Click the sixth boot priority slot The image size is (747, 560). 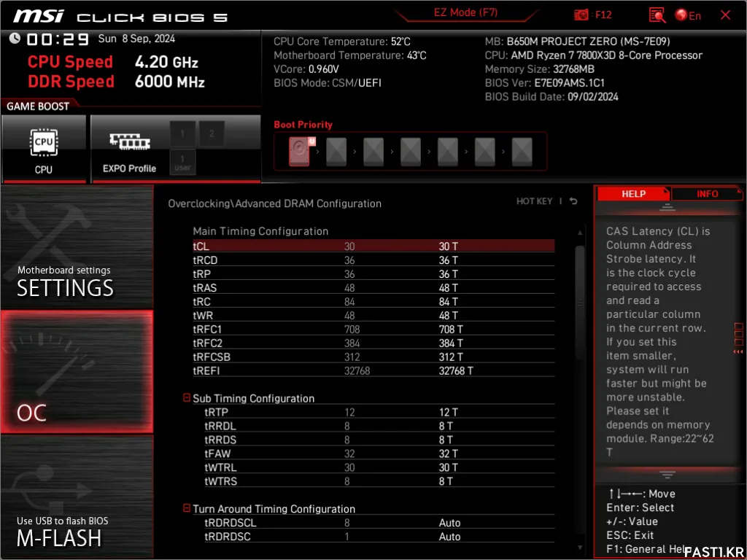485,152
